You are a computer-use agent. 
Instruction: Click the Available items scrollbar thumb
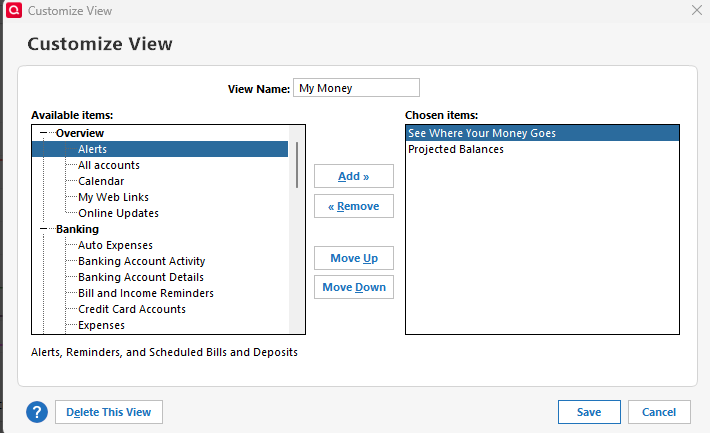tap(297, 165)
